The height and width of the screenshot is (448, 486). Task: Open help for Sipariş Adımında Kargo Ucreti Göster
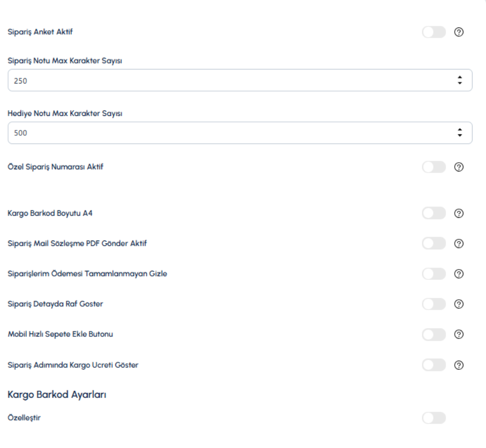tap(458, 366)
